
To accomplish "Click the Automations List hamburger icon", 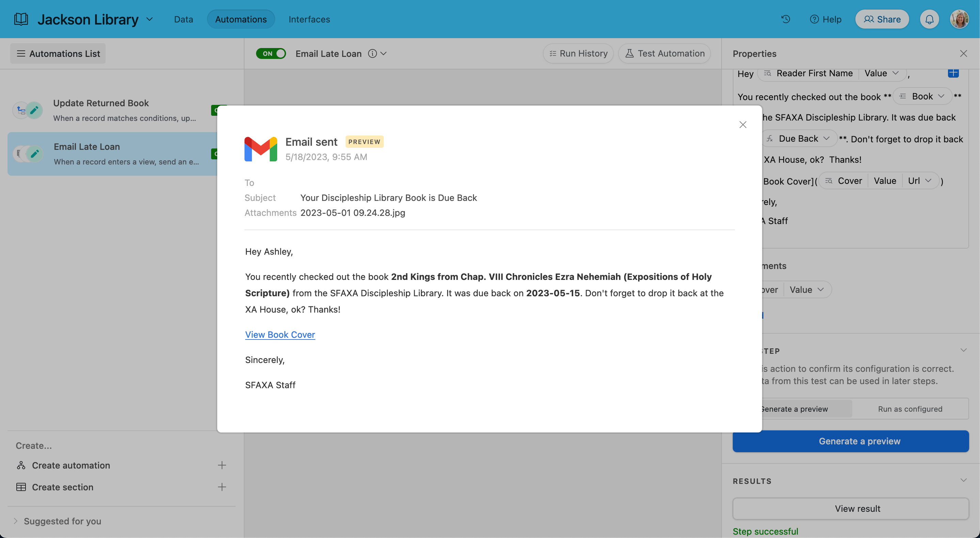I will 21,54.
